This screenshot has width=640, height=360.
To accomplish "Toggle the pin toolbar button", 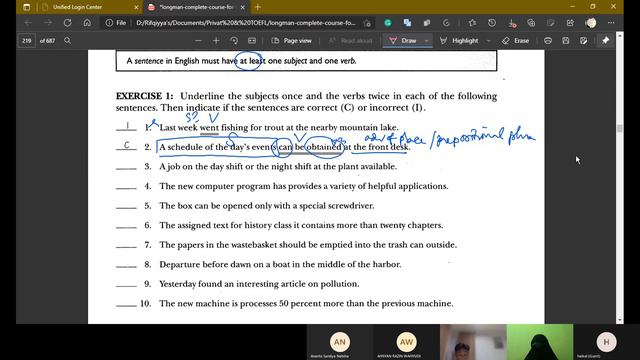I will click(605, 40).
